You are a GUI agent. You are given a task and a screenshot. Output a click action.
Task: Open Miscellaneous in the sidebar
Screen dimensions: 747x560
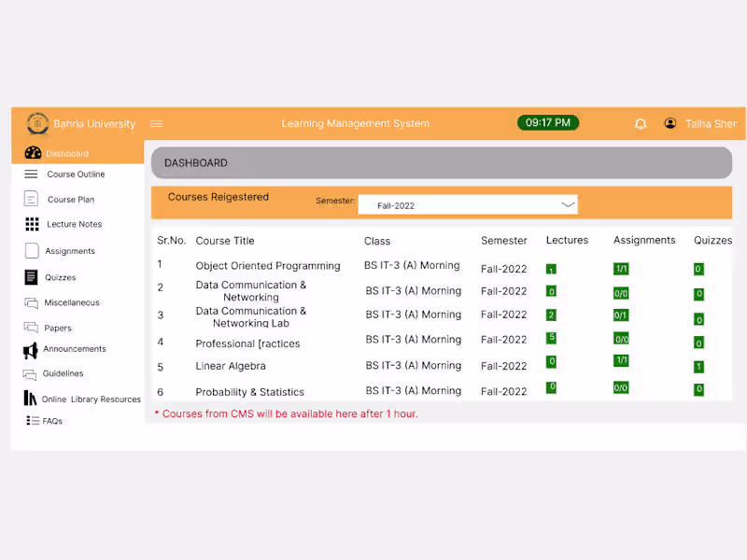coord(72,302)
